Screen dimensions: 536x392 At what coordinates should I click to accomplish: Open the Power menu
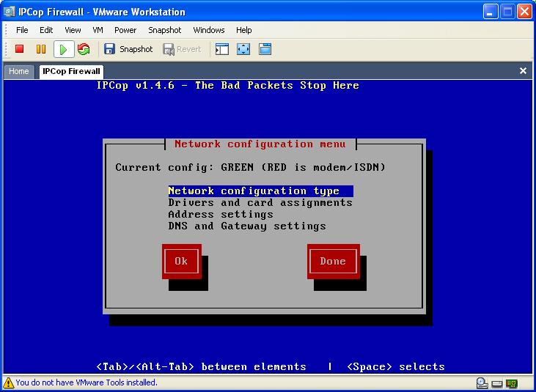coord(125,30)
